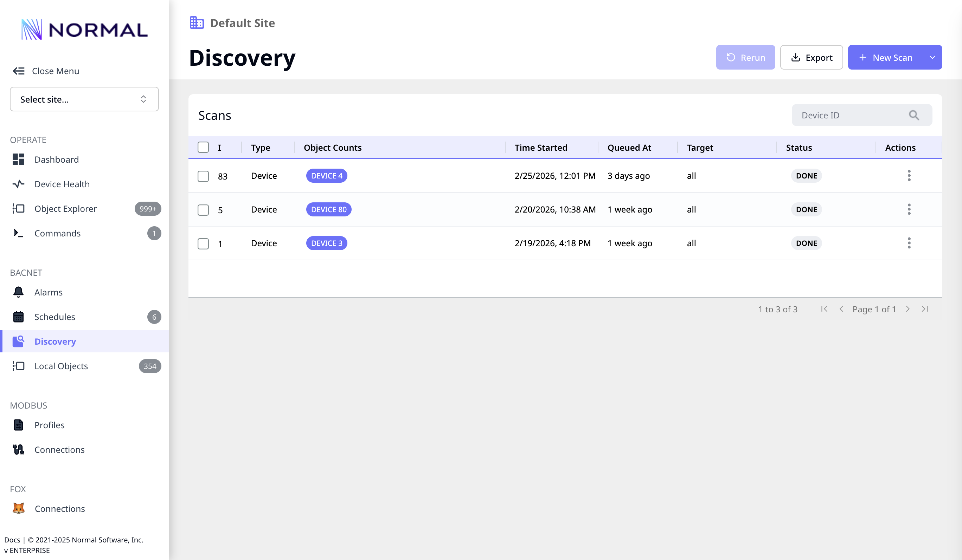962x560 pixels.
Task: Switch to Local Objects in the sidebar
Action: [61, 366]
